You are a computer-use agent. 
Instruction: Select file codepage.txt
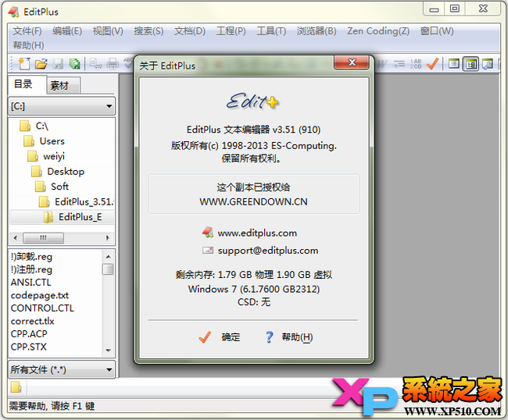click(x=40, y=295)
